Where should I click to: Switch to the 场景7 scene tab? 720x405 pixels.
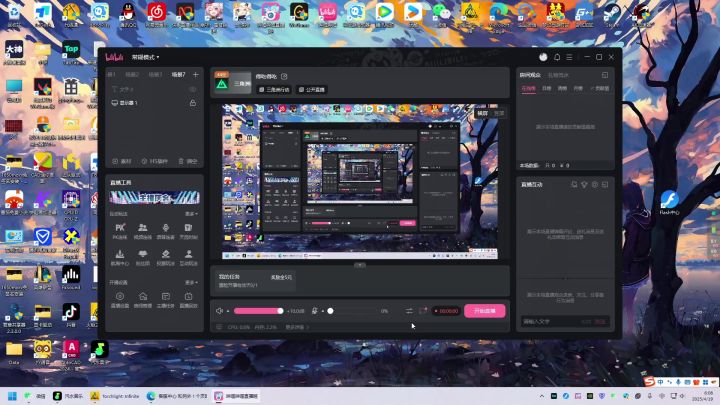[178, 74]
